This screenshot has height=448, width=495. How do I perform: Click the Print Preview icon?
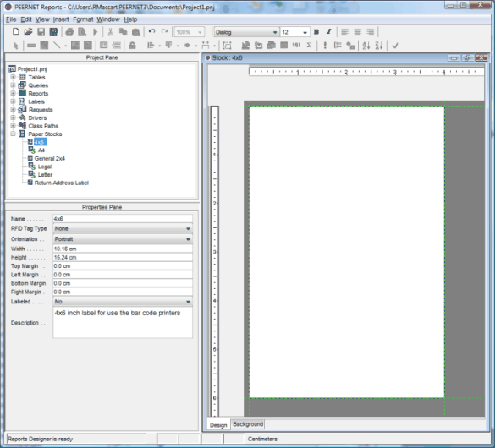point(82,31)
